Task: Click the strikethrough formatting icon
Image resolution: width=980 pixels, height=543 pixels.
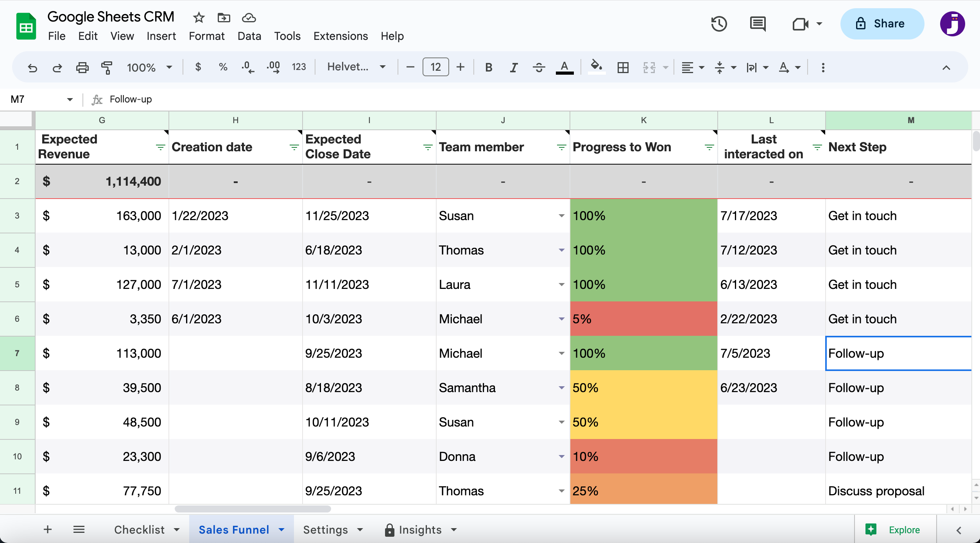Action: 539,68
